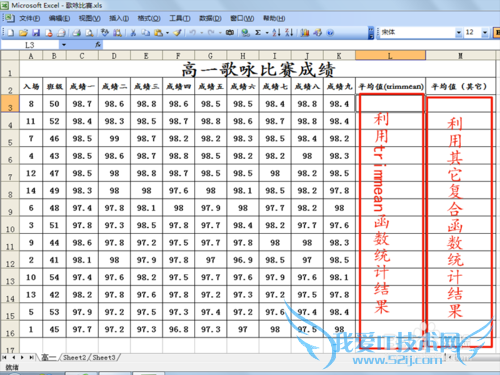Select header cell 成绩一
The height and width of the screenshot is (375, 500).
point(82,87)
